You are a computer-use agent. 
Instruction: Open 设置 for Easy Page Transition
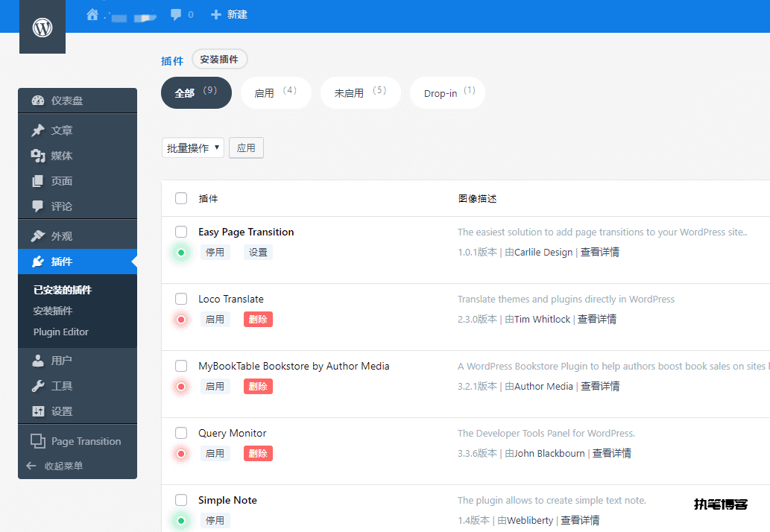click(x=258, y=253)
